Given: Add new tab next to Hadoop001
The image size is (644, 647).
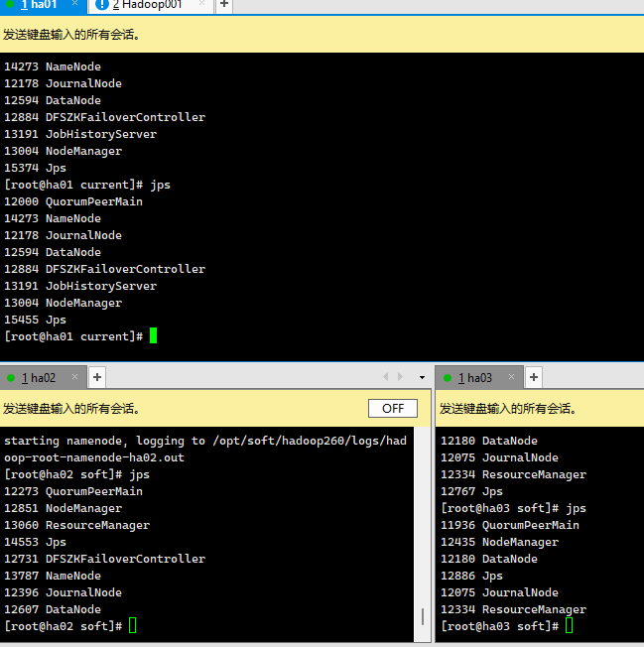Looking at the screenshot, I should pos(224,5).
